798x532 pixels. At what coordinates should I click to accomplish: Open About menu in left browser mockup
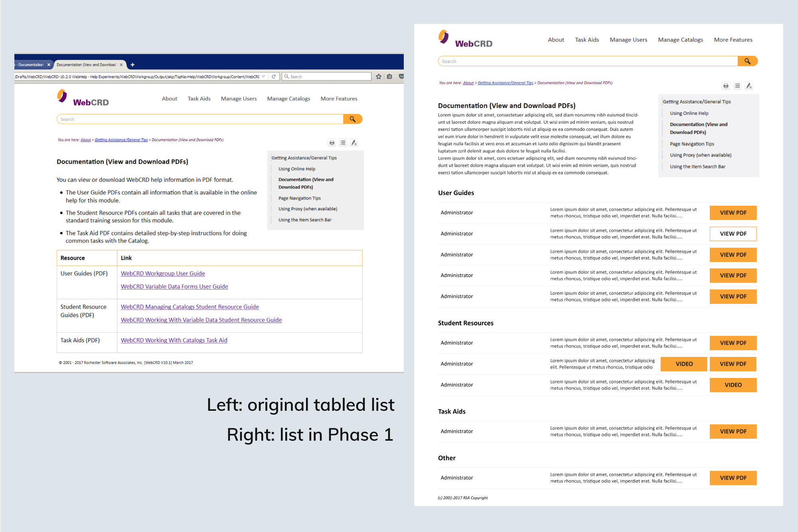[170, 99]
